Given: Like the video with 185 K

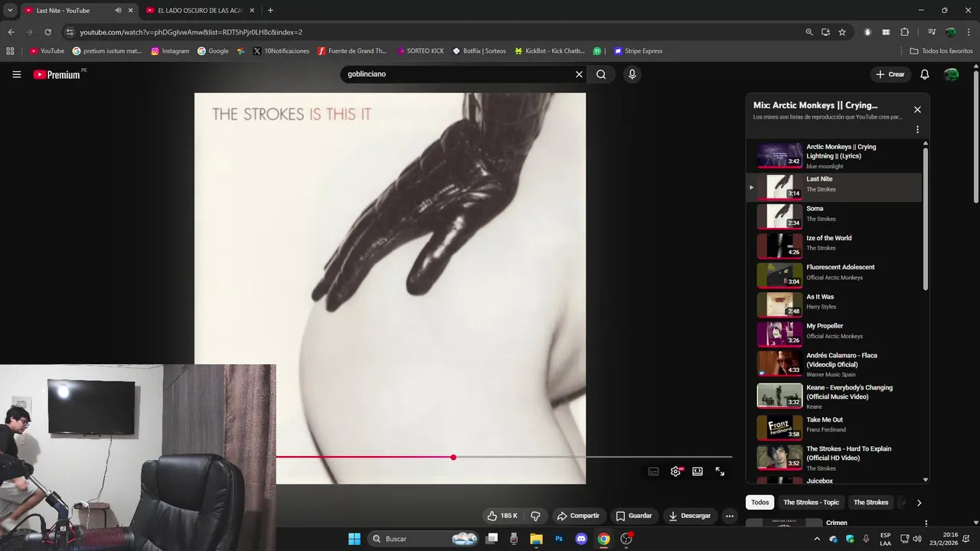Looking at the screenshot, I should point(502,516).
